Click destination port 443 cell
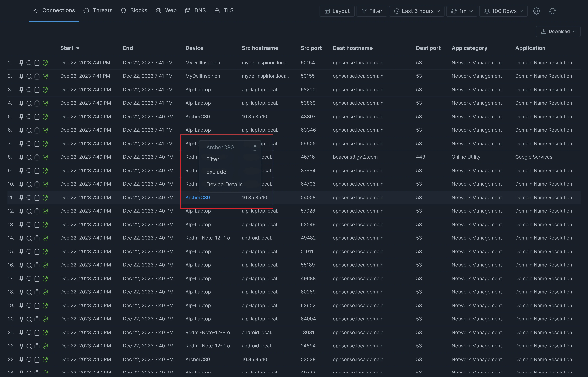The image size is (588, 377). pos(420,157)
